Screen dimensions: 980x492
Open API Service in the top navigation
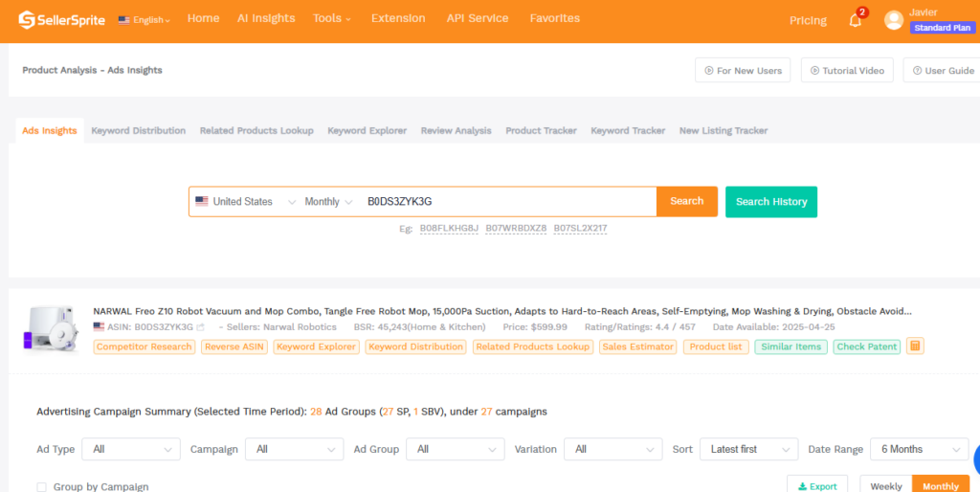[478, 19]
